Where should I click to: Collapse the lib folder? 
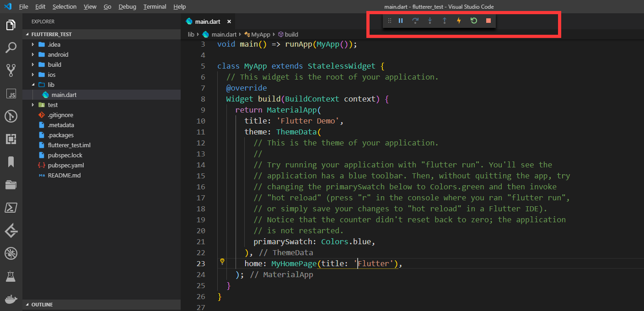point(51,85)
